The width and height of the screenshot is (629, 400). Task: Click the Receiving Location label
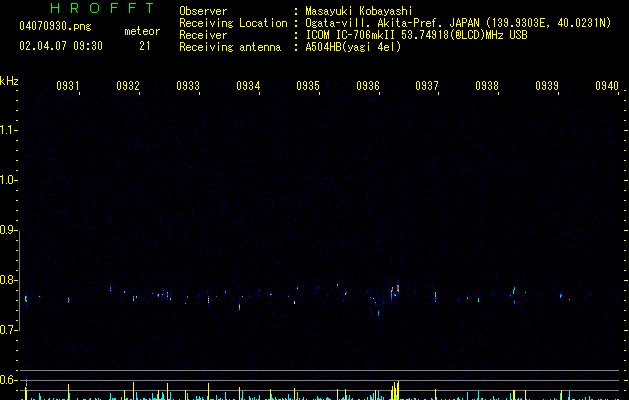point(233,23)
